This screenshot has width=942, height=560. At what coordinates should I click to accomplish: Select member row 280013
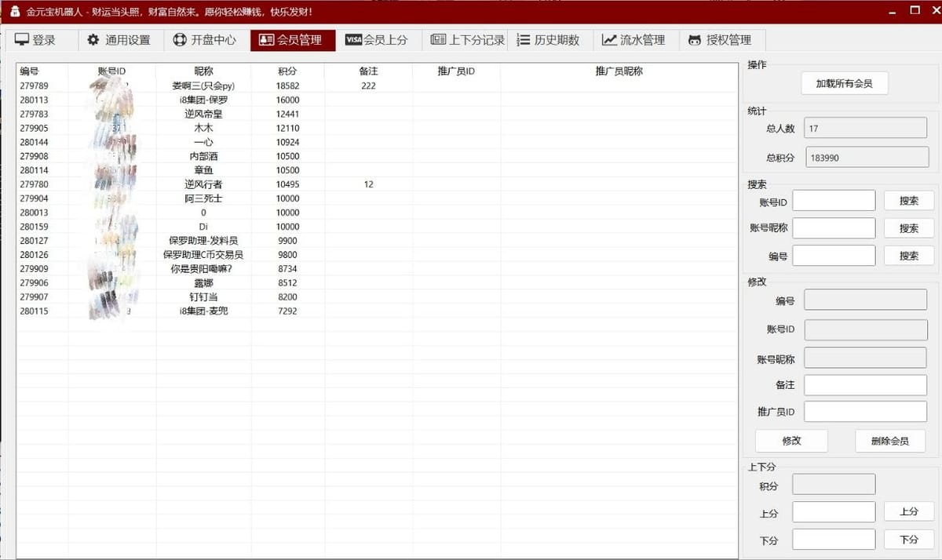(x=377, y=213)
